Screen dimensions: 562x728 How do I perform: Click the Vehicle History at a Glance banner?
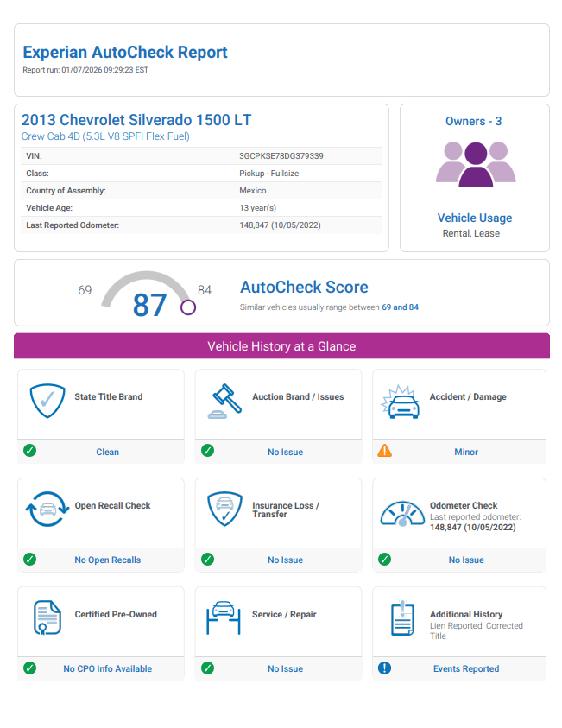(x=281, y=346)
